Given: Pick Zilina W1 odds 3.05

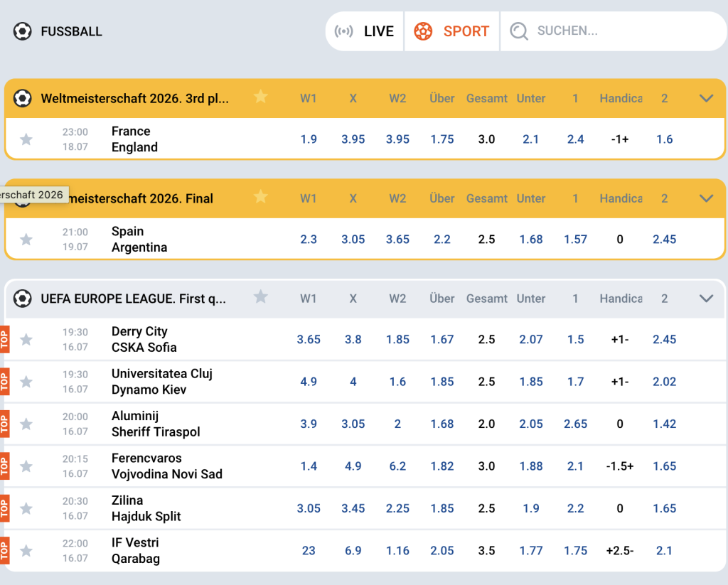Looking at the screenshot, I should point(309,508).
